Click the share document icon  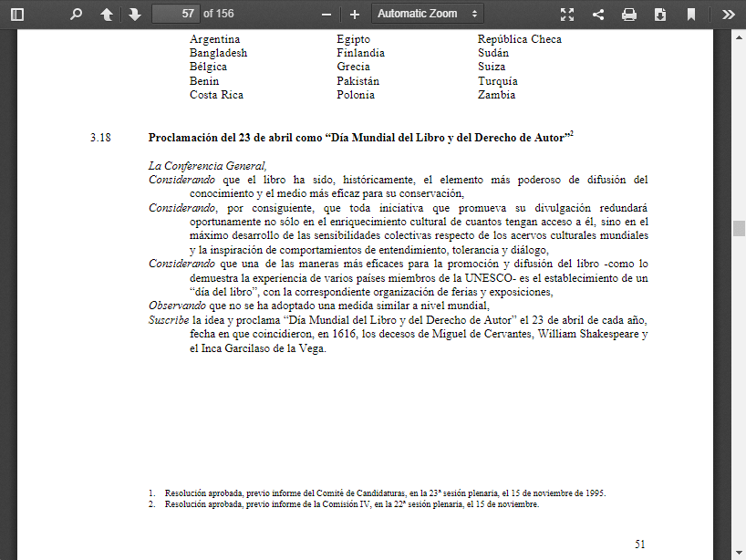[x=598, y=15]
